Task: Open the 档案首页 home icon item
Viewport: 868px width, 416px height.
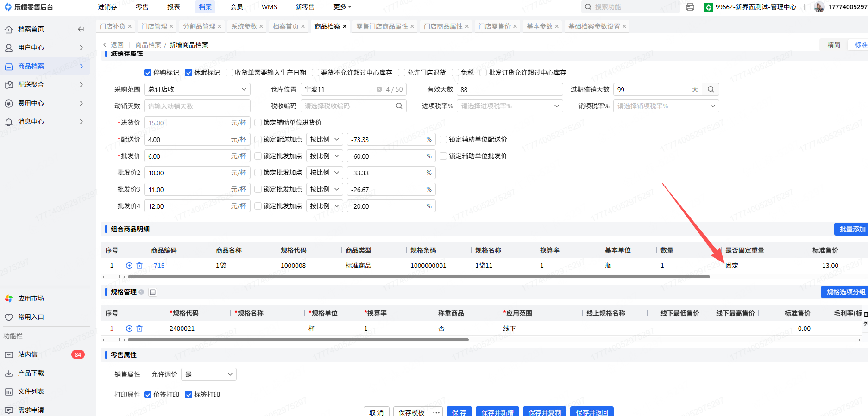Action: [x=31, y=29]
